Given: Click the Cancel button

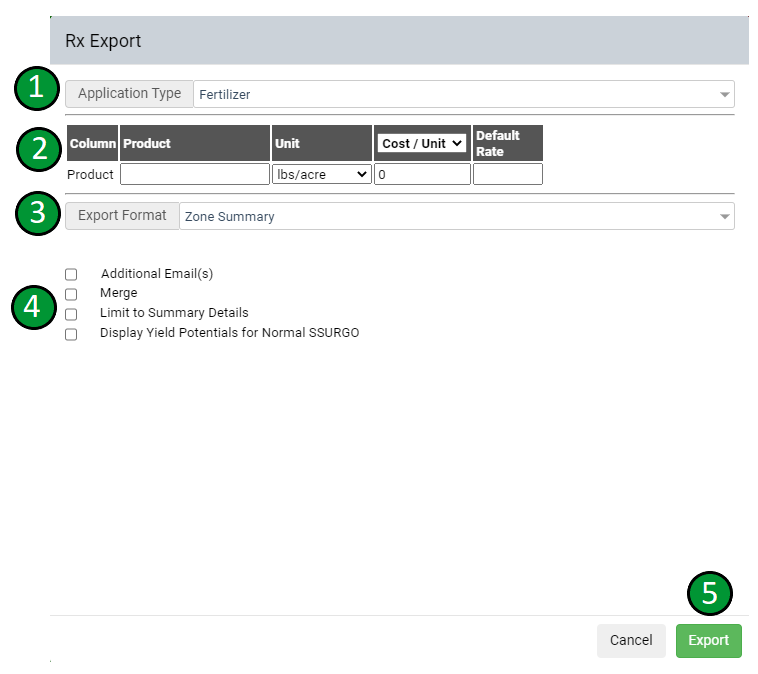Looking at the screenshot, I should (x=631, y=641).
